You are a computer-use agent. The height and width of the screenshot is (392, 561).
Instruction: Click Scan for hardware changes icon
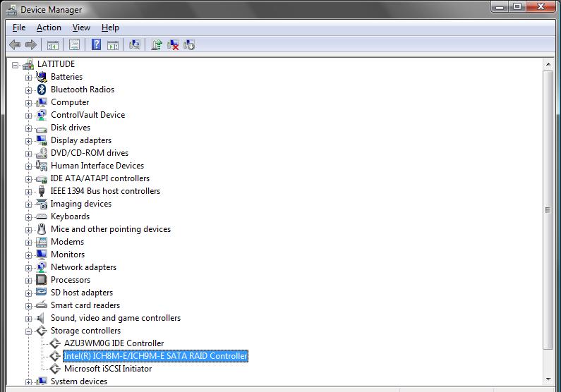click(x=135, y=44)
